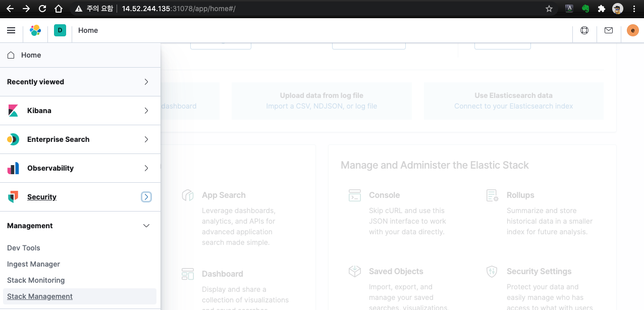Screen dimensions: 644x310
Task: Bookmark this page with star icon
Action: click(549, 9)
